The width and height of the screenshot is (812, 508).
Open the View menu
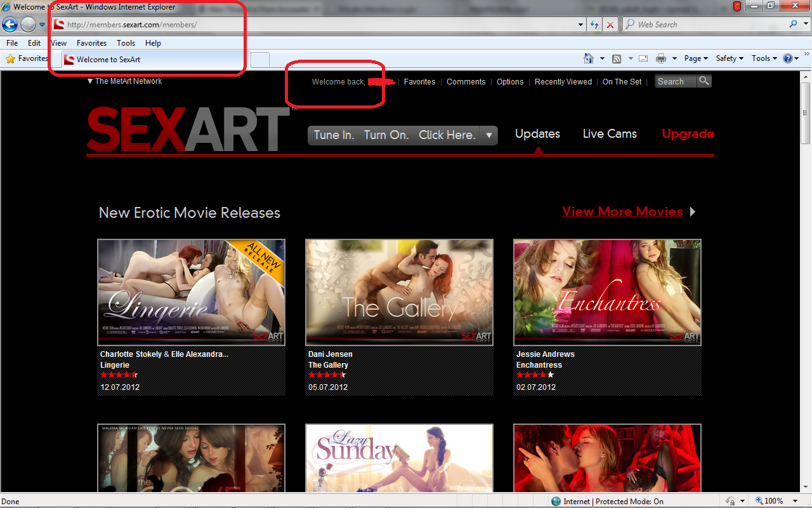pyautogui.click(x=58, y=43)
